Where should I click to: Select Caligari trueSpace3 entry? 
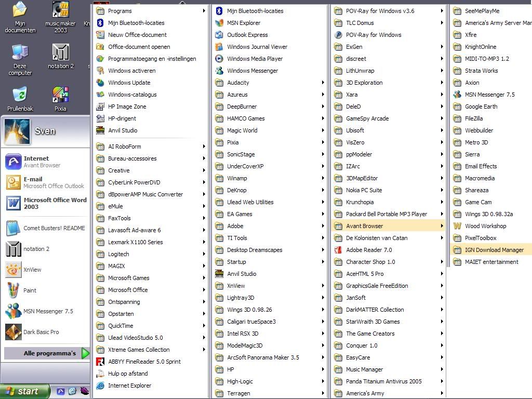[269, 322]
